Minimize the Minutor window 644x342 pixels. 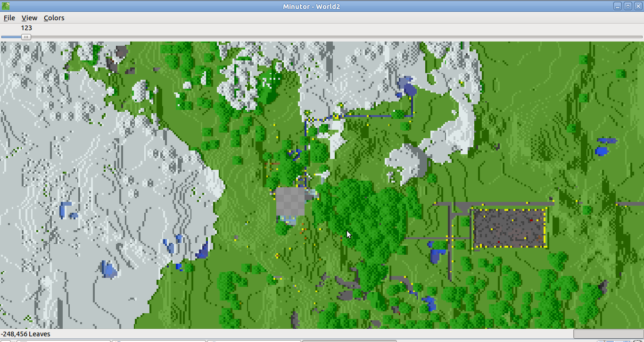pos(618,6)
